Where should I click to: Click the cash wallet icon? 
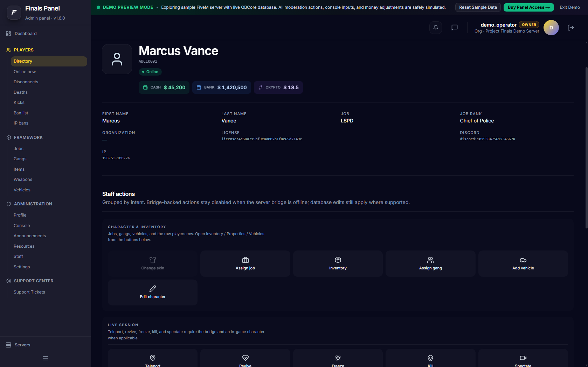coord(145,87)
